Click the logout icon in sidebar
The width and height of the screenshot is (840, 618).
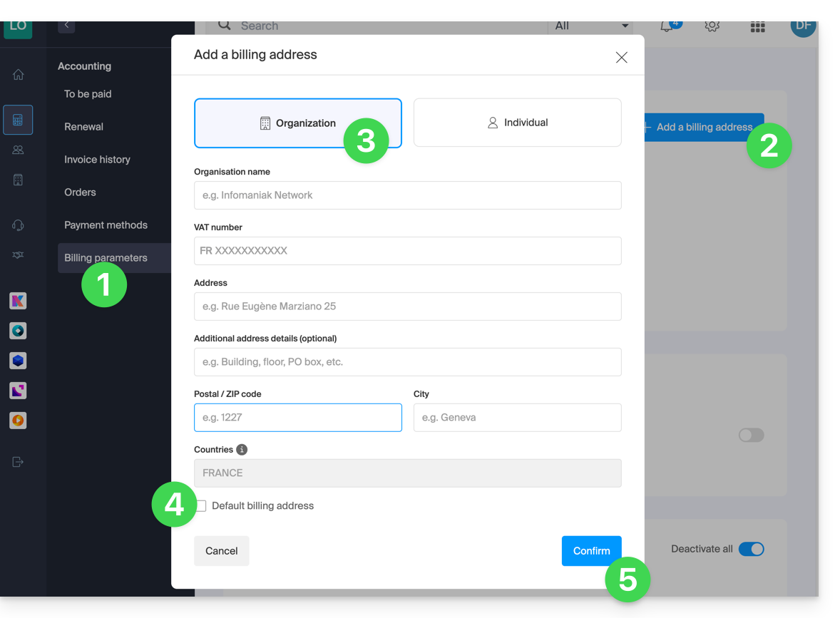pyautogui.click(x=18, y=462)
